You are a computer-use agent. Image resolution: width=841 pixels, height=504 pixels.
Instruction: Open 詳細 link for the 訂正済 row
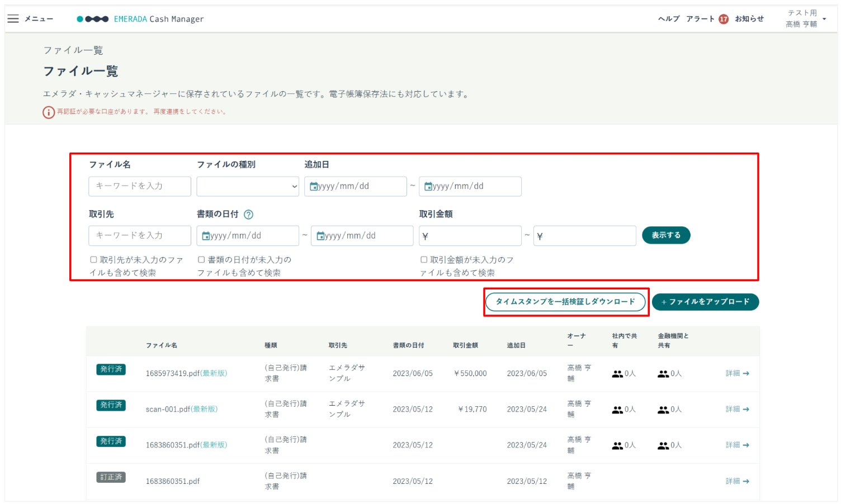coord(738,481)
